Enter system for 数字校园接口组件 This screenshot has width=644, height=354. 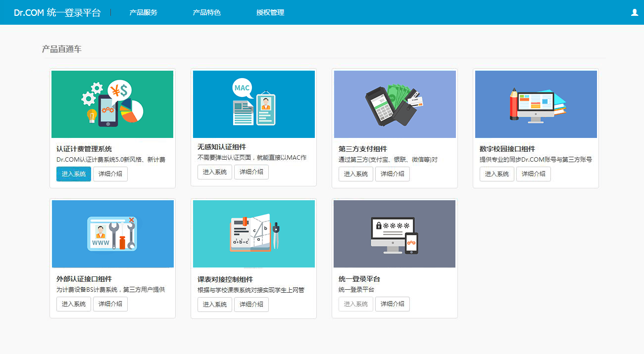click(497, 174)
